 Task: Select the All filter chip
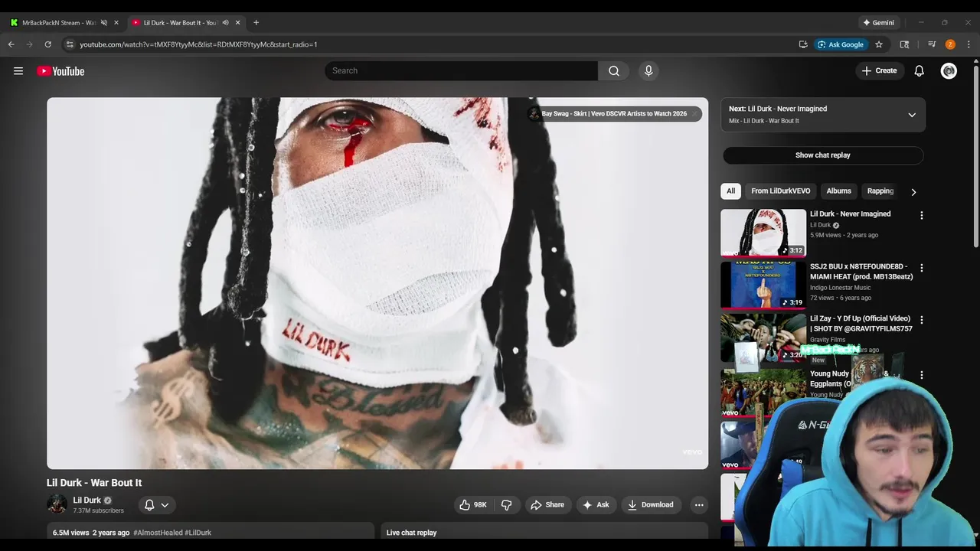click(x=730, y=191)
